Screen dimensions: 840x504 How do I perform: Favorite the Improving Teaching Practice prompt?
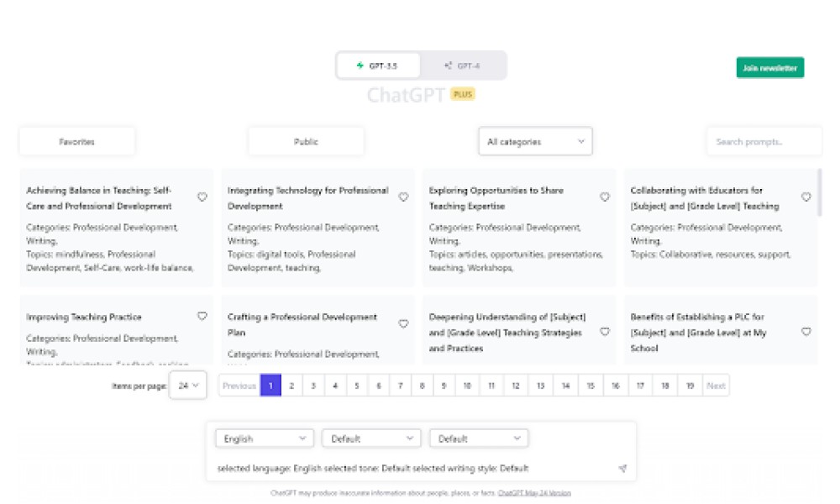[x=202, y=316]
